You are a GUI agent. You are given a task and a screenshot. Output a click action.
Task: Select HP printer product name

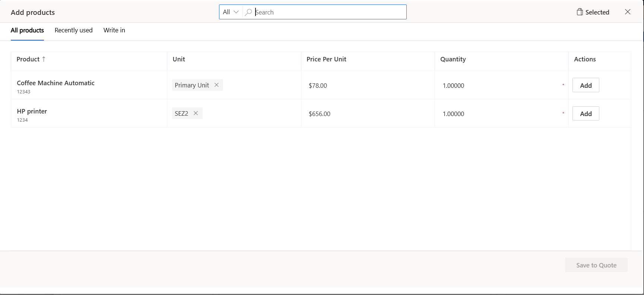32,111
